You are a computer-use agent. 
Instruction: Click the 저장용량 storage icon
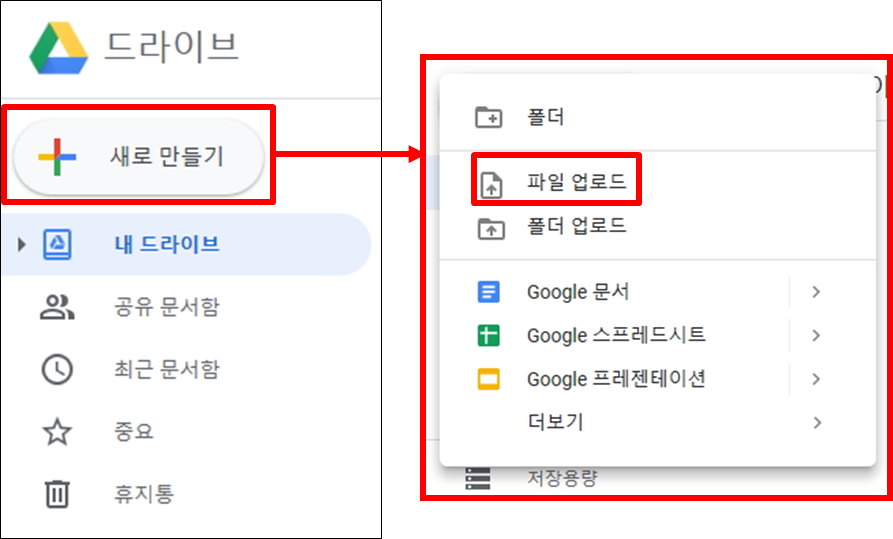[478, 479]
